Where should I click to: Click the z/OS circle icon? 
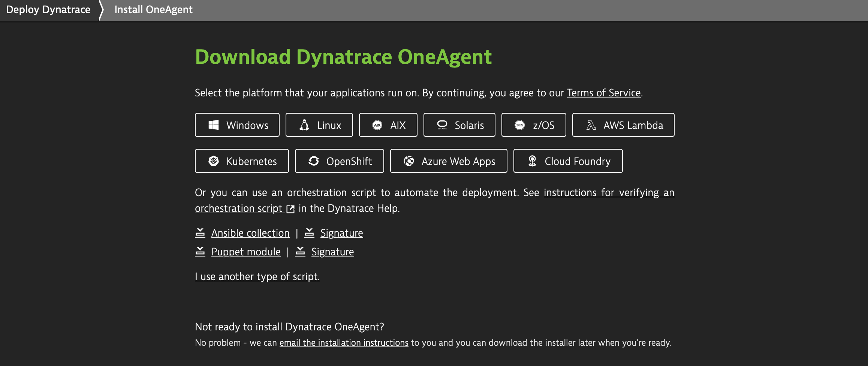[520, 125]
